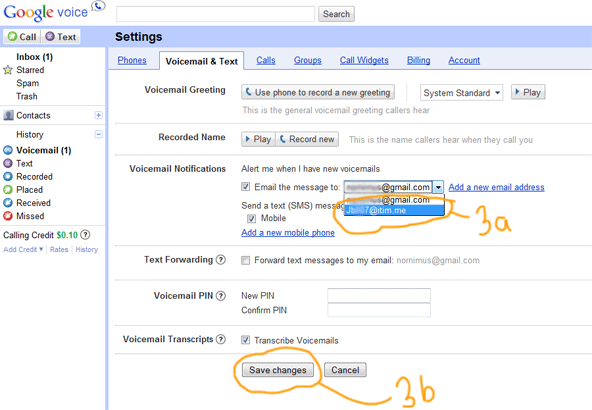Select the itim.me email option
Image resolution: width=592 pixels, height=410 pixels.
point(394,210)
